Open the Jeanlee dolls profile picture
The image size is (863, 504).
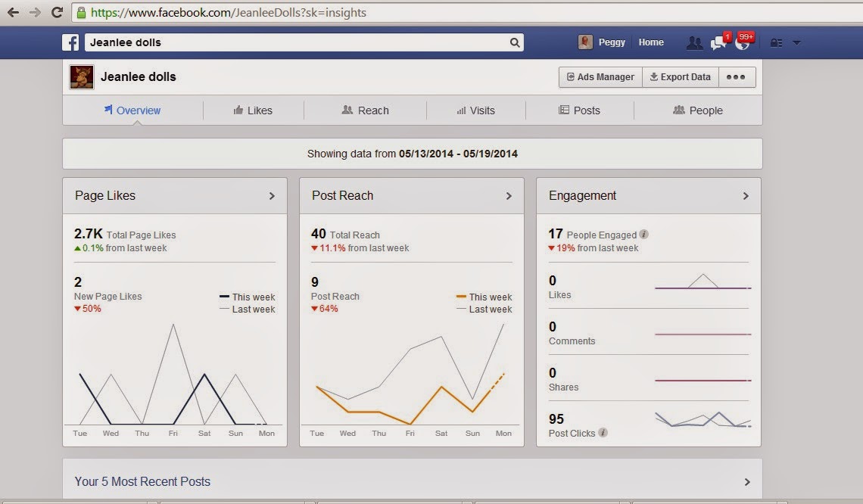pyautogui.click(x=81, y=76)
